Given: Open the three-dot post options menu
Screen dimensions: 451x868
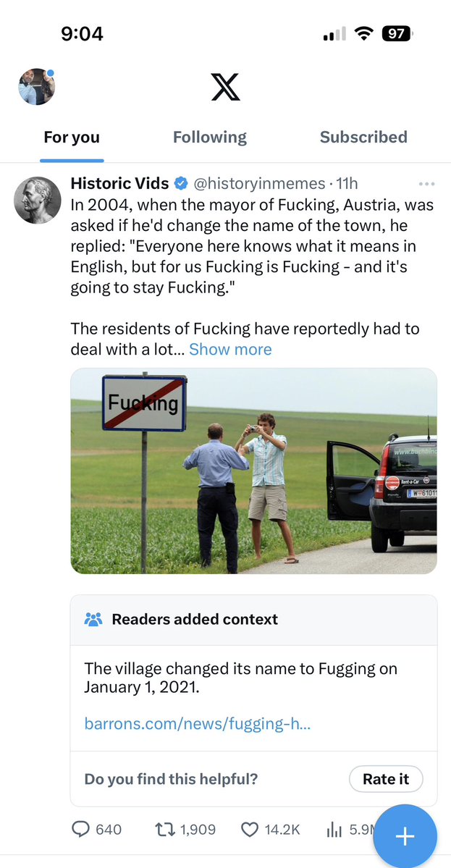Looking at the screenshot, I should 426,184.
